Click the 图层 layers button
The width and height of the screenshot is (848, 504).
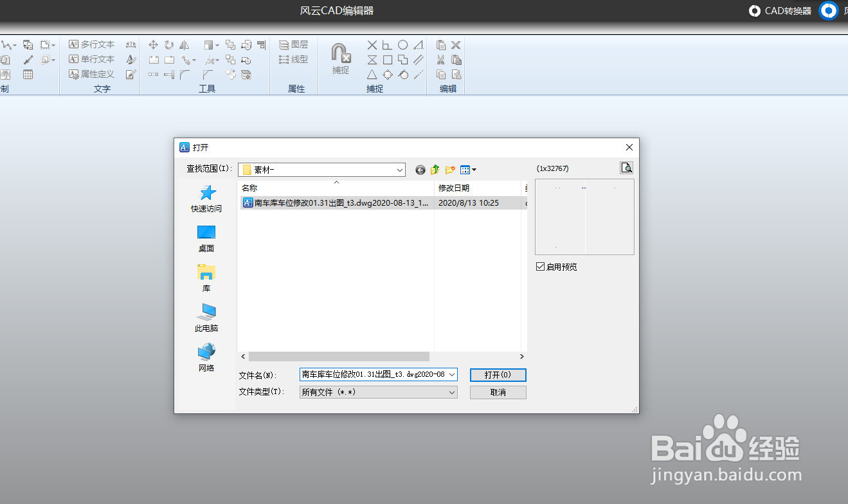pyautogui.click(x=293, y=44)
